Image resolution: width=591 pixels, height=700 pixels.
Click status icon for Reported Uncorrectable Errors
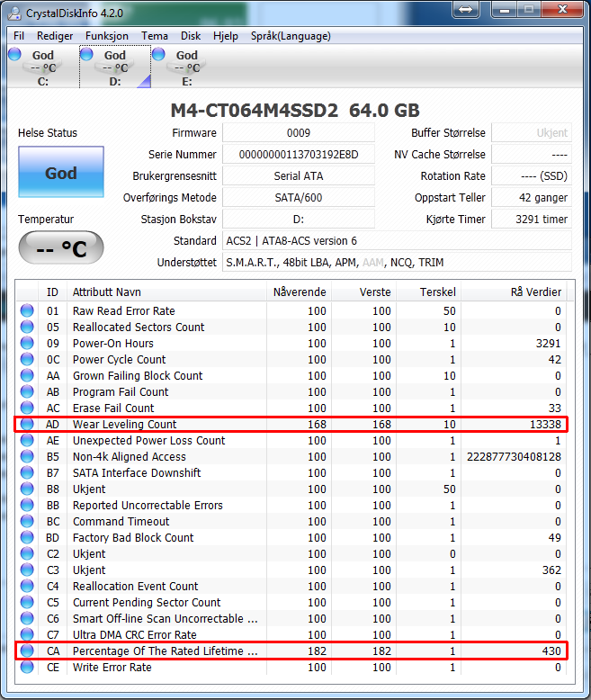[27, 505]
